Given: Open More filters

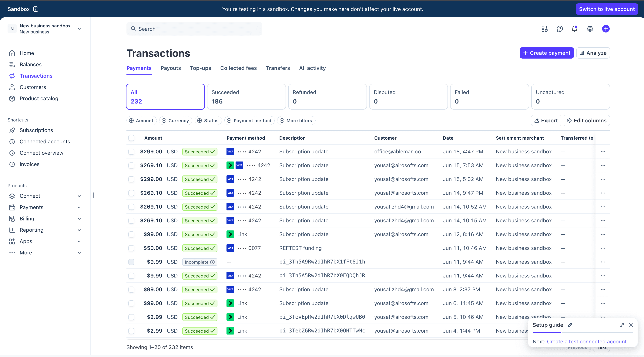Looking at the screenshot, I should coord(296,121).
